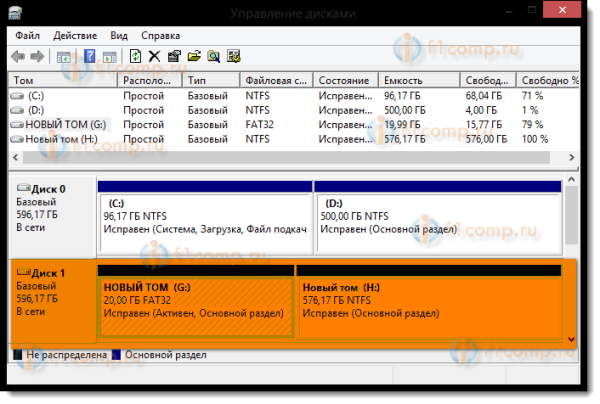Click the yellow open folder toolbar icon

[x=193, y=56]
